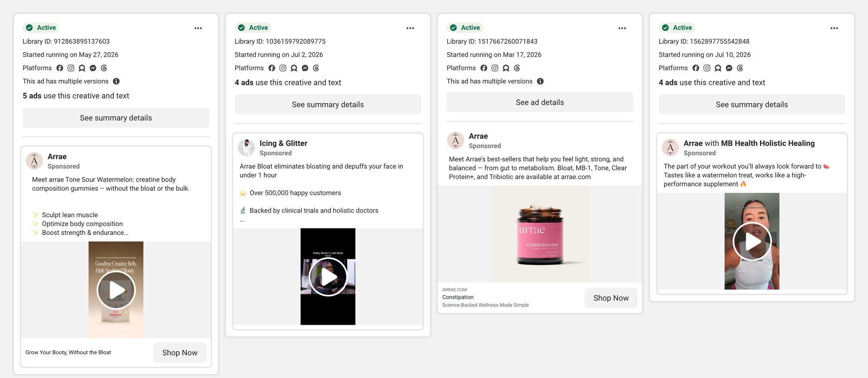Click Threads platform icon in May 27 ad
Image resolution: width=868 pixels, height=378 pixels.
[x=104, y=68]
